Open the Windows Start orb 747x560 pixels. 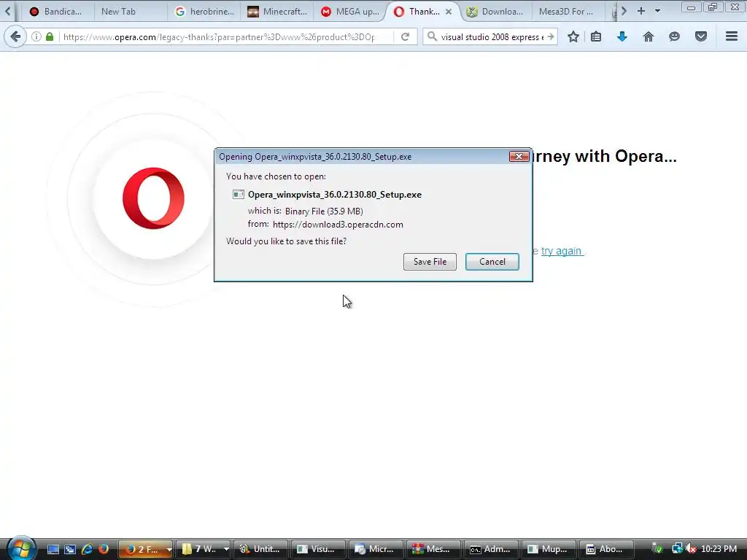(x=21, y=548)
